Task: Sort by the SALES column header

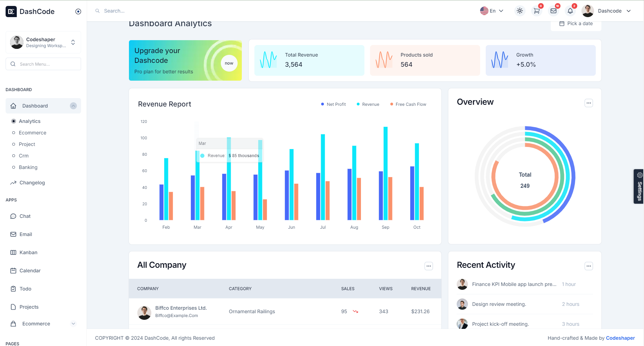Action: [x=348, y=289]
